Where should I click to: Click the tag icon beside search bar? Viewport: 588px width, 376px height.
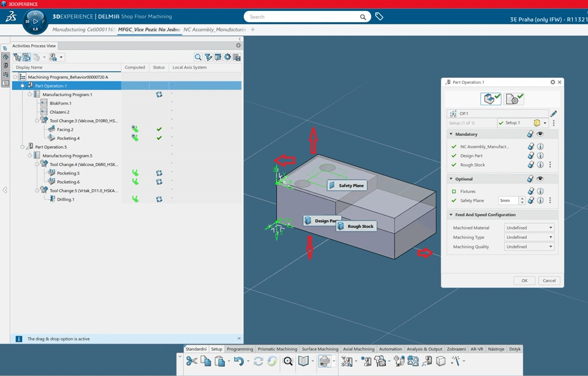click(x=379, y=17)
